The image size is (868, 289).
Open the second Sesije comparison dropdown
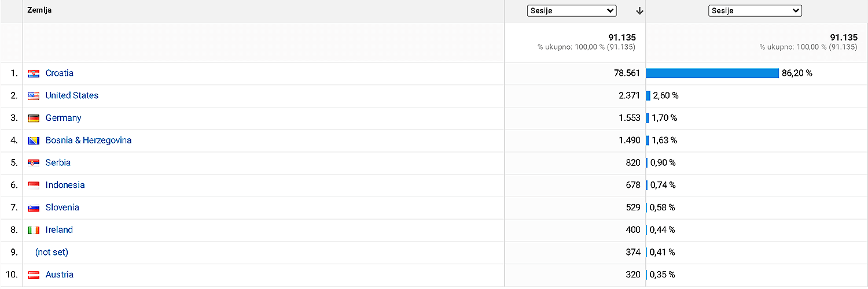coord(755,10)
